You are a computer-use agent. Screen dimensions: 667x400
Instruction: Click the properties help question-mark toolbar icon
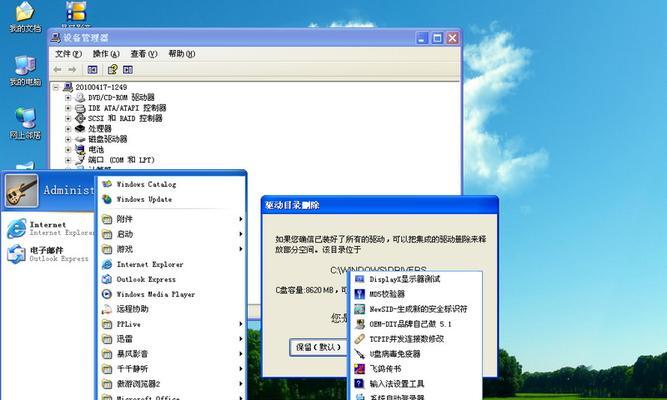click(x=112, y=69)
